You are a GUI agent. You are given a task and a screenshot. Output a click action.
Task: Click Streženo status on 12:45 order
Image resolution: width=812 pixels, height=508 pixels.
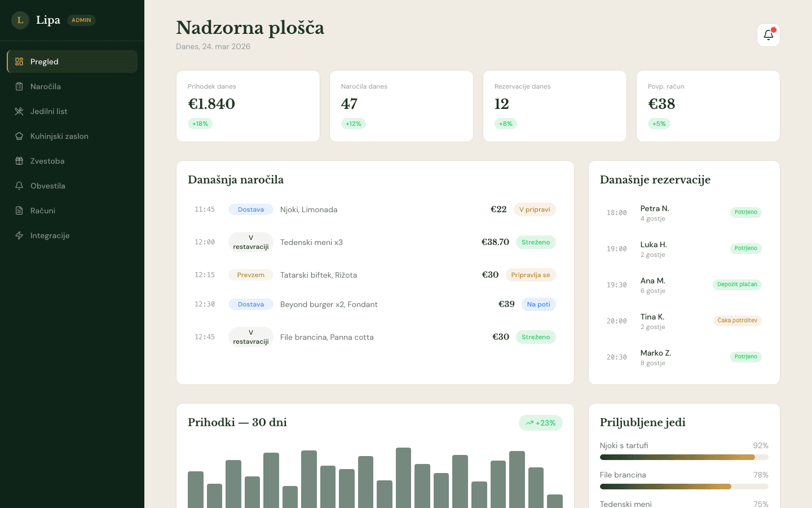click(x=536, y=337)
